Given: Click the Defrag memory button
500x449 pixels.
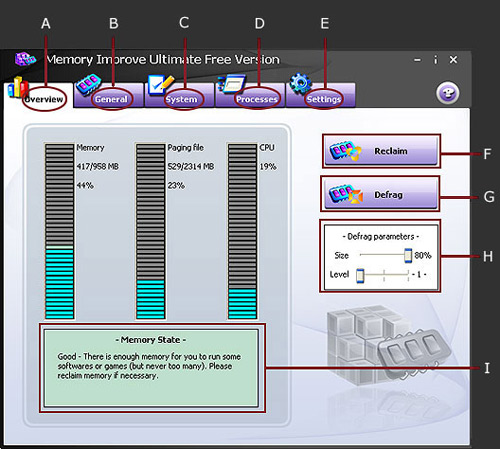Looking at the screenshot, I should 380,194.
